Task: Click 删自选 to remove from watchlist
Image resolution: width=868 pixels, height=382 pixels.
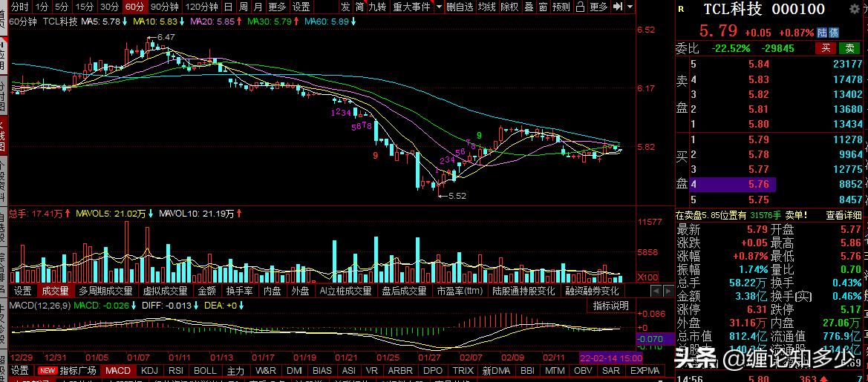Action: click(460, 7)
